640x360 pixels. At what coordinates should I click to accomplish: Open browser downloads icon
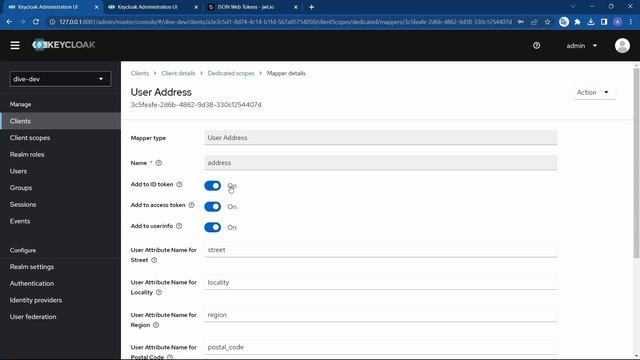point(591,22)
